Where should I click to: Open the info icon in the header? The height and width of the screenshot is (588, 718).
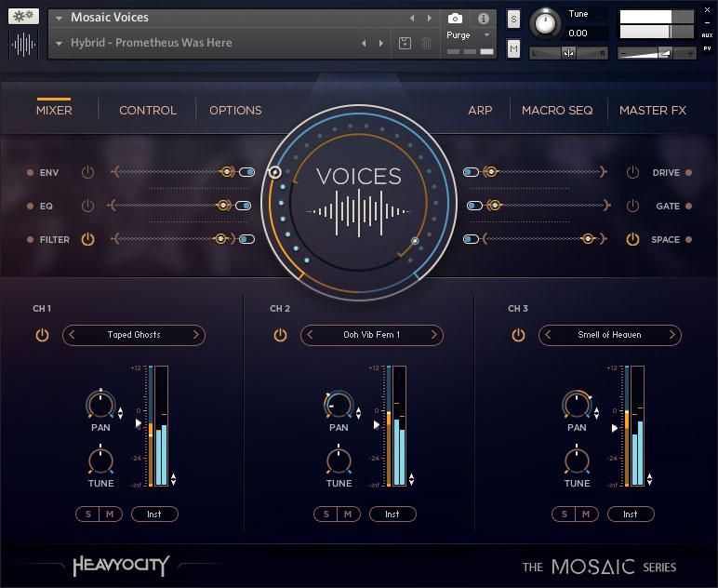coord(483,19)
